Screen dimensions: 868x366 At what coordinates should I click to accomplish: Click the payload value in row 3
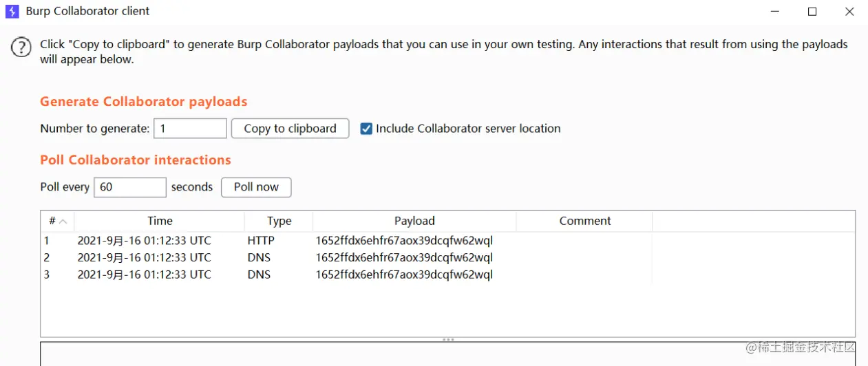pos(404,274)
